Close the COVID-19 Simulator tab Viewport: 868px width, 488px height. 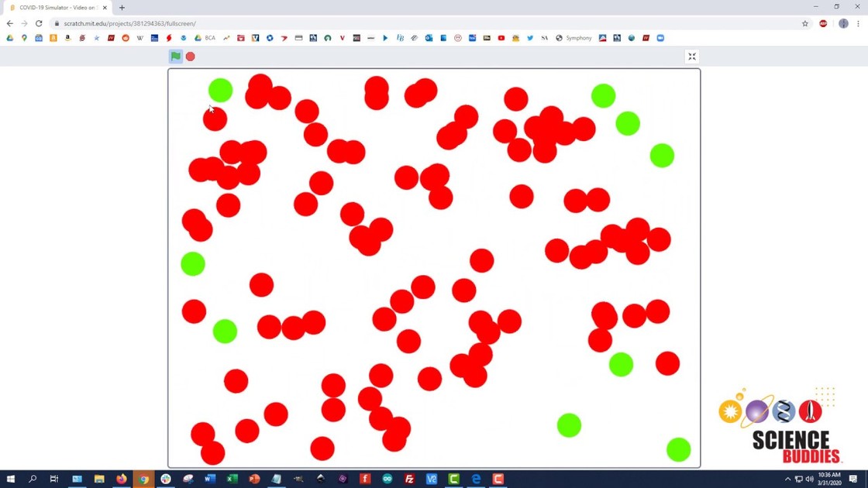[x=105, y=8]
